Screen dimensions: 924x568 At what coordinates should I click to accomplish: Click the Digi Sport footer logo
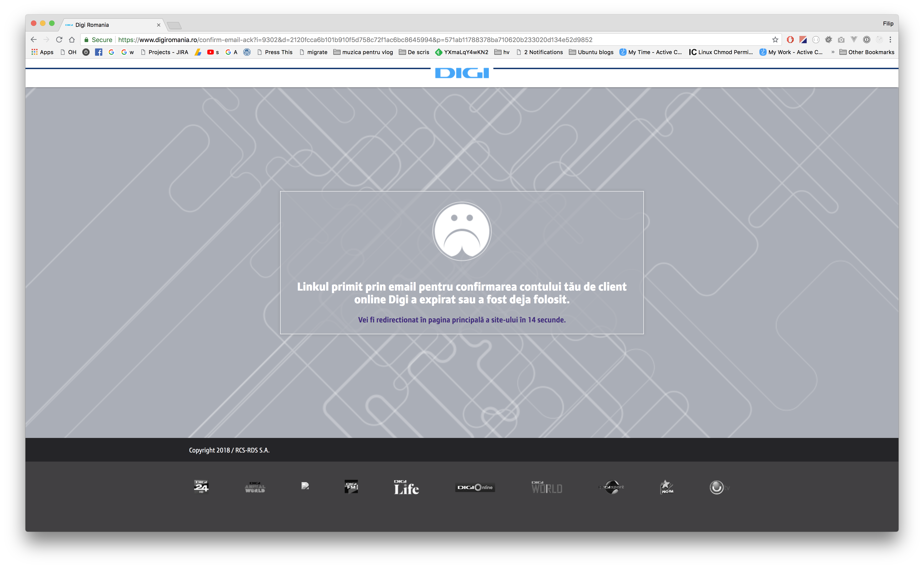tap(611, 487)
